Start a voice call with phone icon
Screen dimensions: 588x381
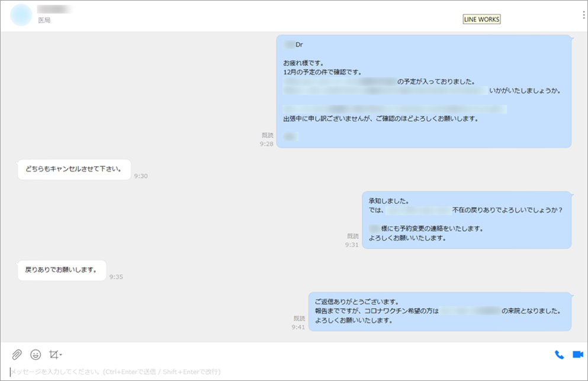[559, 355]
